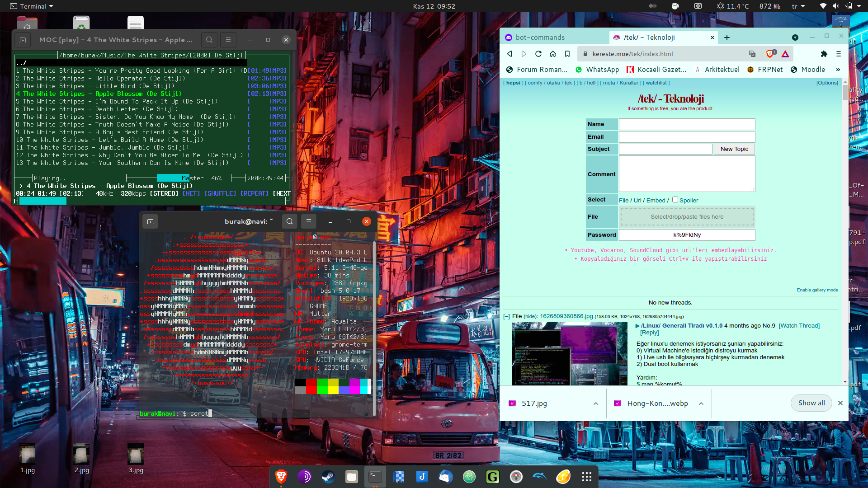Click the caffeine cup icon in top bar
The width and height of the screenshot is (868, 488).
[675, 6]
